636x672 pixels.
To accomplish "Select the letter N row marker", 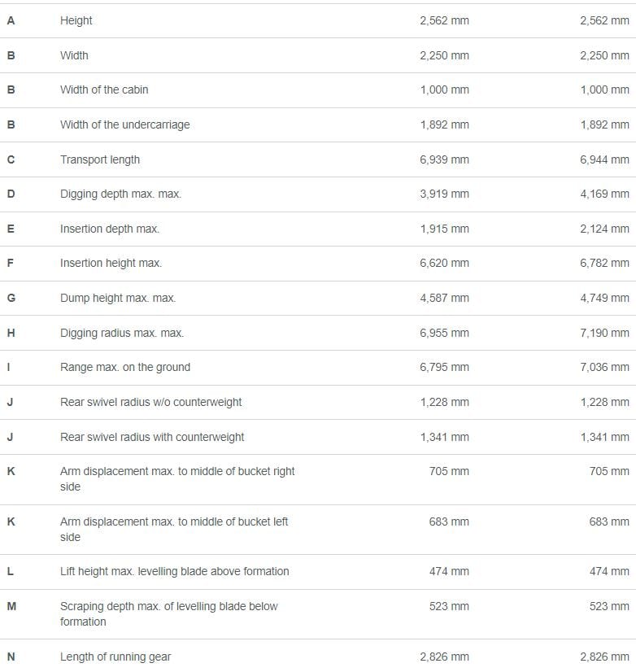I will (x=11, y=657).
